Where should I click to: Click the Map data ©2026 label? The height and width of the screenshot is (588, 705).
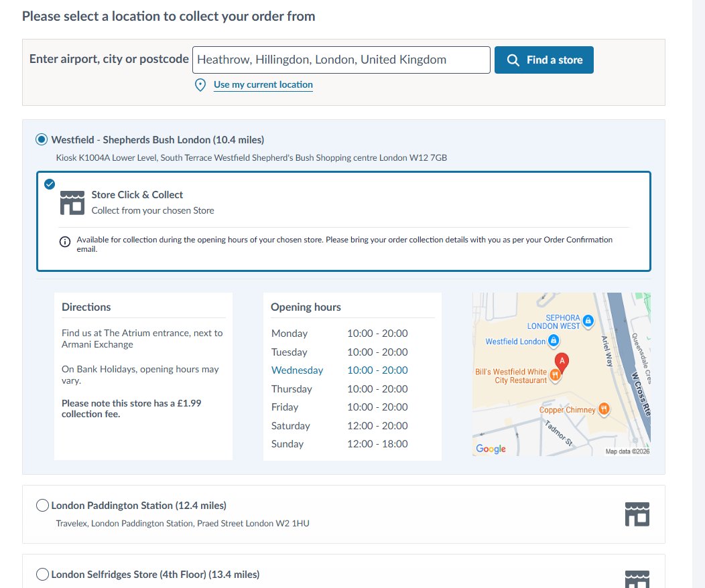(x=627, y=451)
